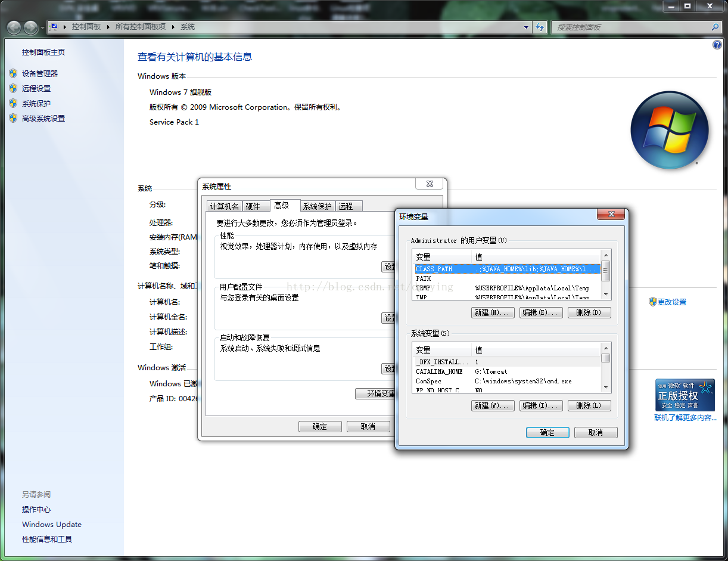
Task: Open 设备管理器 link
Action: 40,74
